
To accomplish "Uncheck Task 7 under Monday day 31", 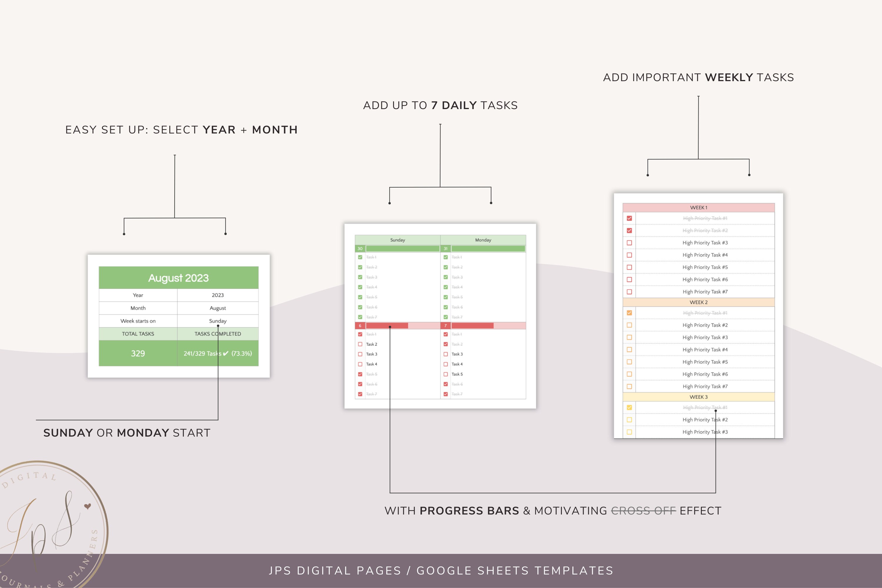I will 445,317.
